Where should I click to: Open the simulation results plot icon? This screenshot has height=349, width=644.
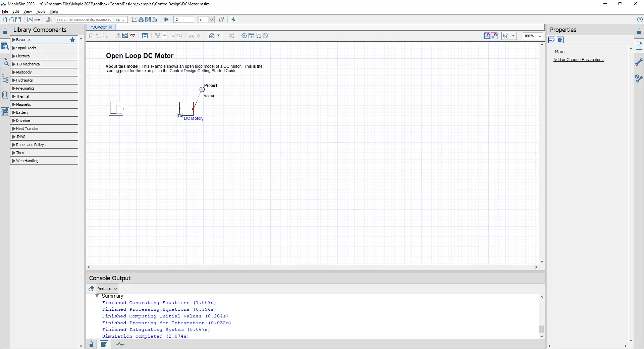tap(134, 19)
